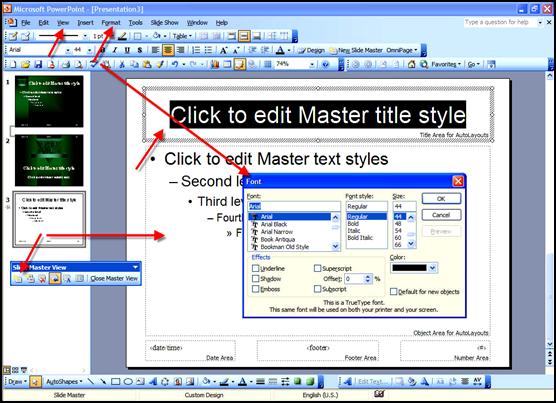Viewport: 556px width, 403px height.
Task: Click Close Master View button
Action: [114, 279]
